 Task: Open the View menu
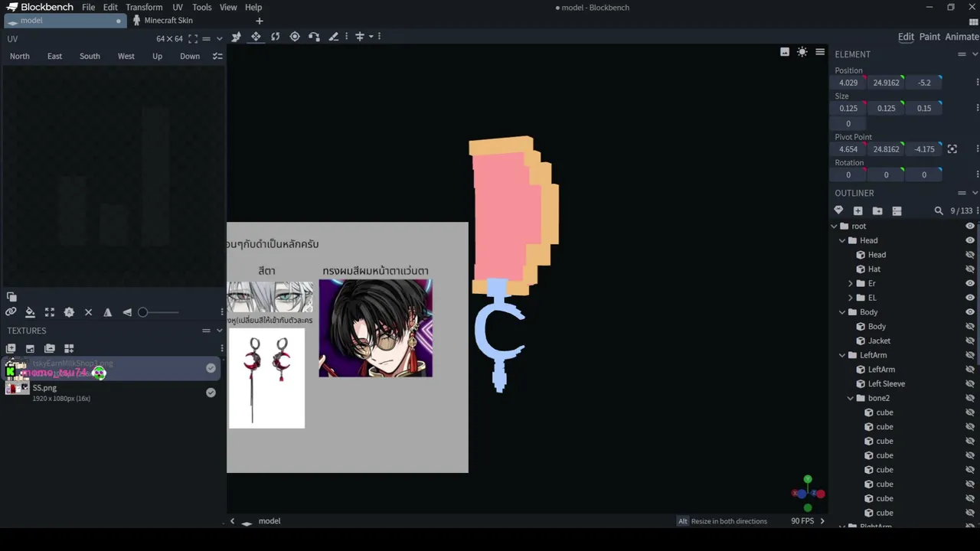click(228, 7)
